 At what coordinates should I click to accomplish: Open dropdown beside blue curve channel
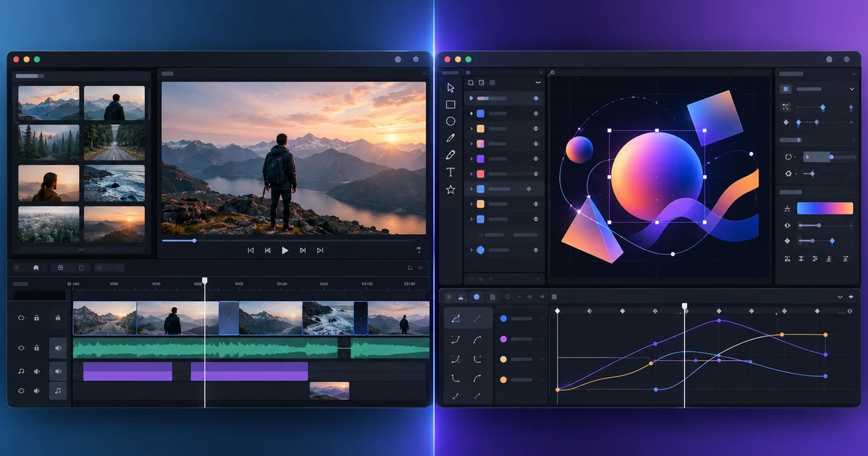coord(541,318)
